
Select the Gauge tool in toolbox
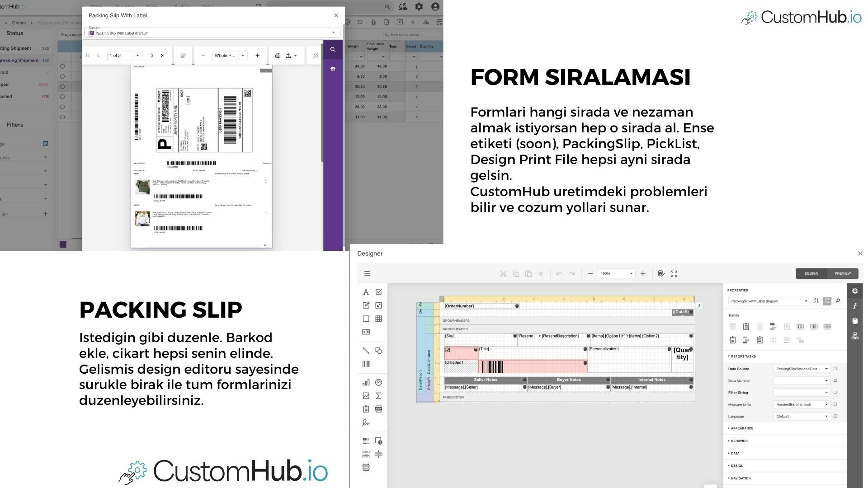pyautogui.click(x=379, y=383)
